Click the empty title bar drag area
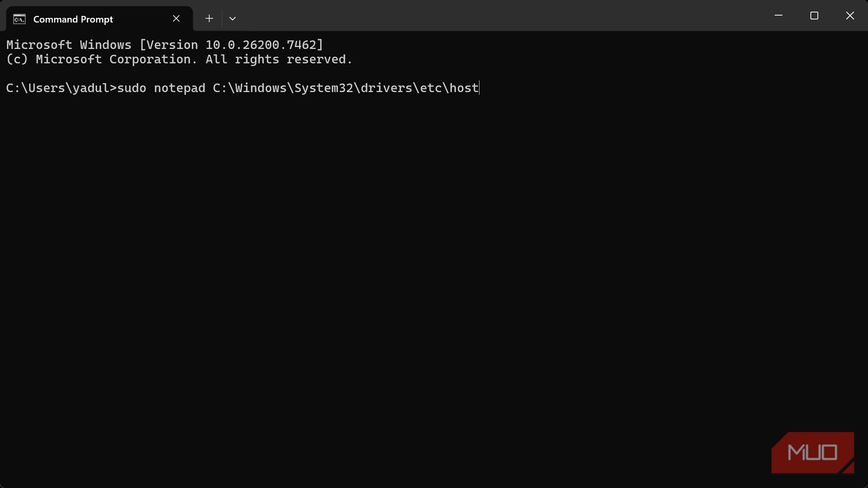Screen dimensions: 868x488 click(x=506, y=16)
